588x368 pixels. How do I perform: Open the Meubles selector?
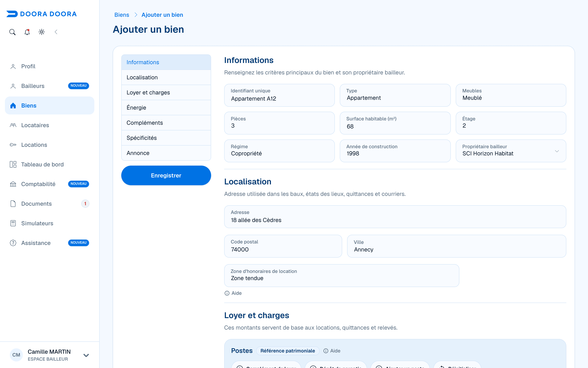(x=511, y=95)
